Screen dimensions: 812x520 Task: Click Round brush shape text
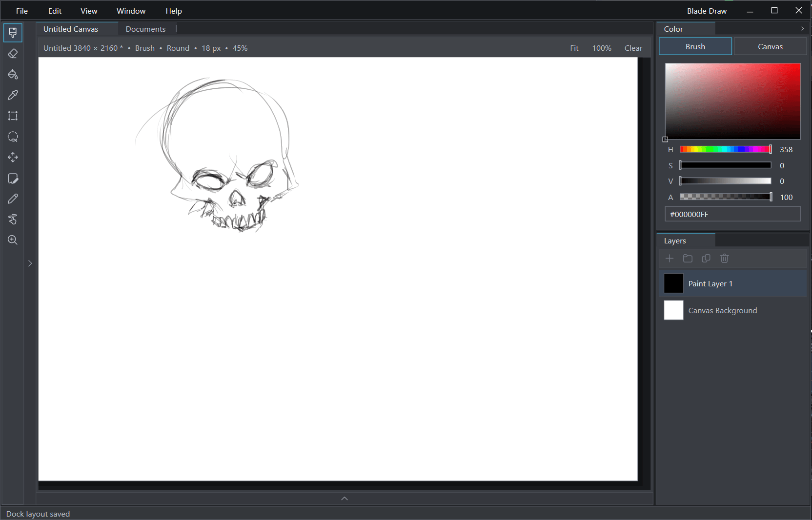pyautogui.click(x=178, y=48)
